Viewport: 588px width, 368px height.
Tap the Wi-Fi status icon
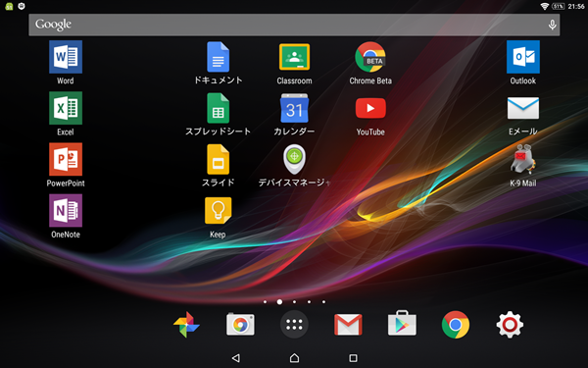click(x=545, y=6)
